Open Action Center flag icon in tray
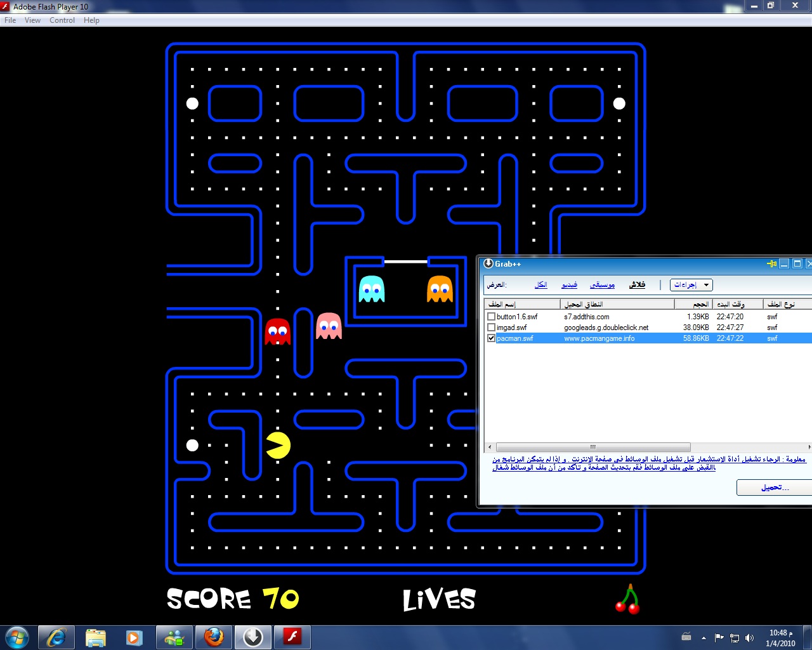 point(719,637)
